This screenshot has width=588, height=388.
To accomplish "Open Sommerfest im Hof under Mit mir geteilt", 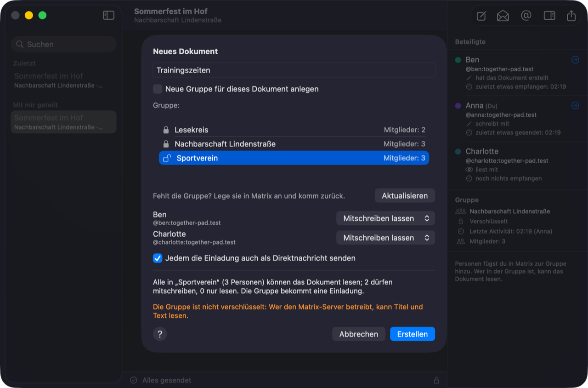I will (x=63, y=122).
